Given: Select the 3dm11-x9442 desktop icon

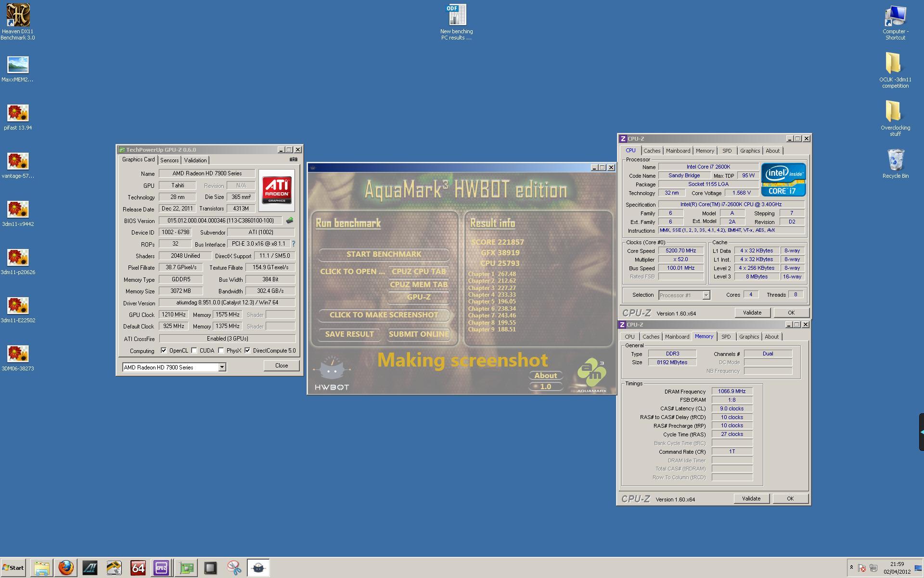Looking at the screenshot, I should tap(18, 213).
